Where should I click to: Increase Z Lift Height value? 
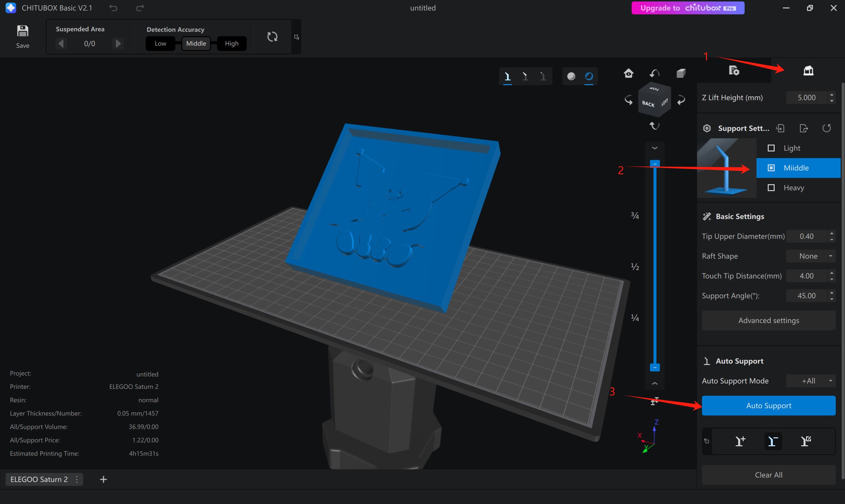coord(831,95)
